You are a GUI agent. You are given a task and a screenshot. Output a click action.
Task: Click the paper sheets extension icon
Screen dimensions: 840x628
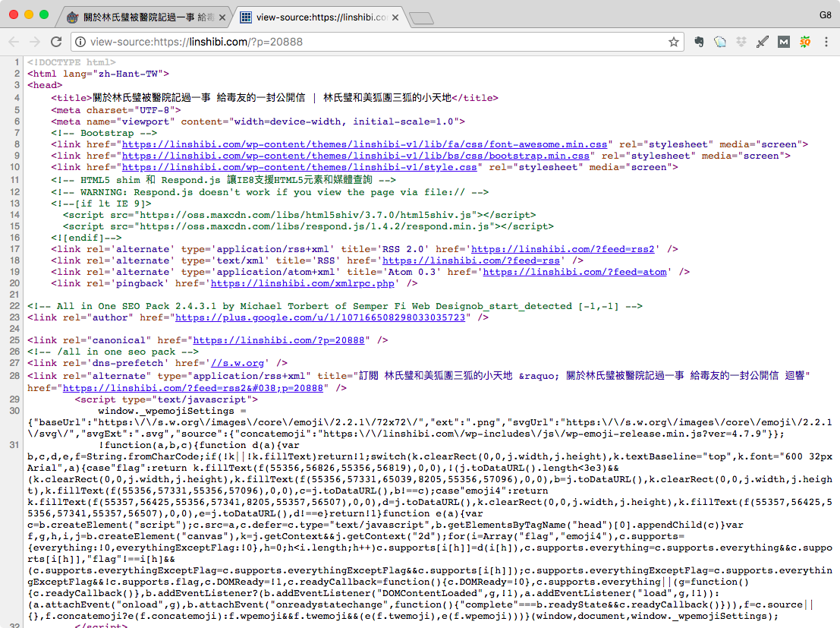[720, 42]
